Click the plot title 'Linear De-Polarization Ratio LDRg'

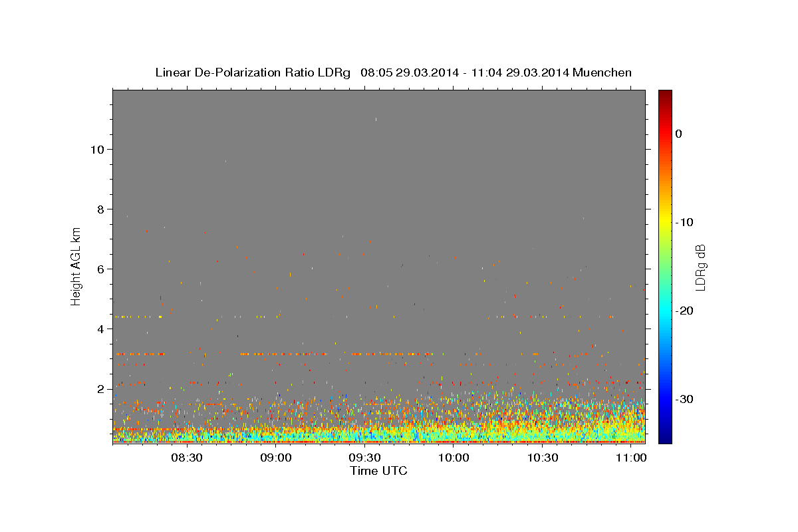click(x=253, y=72)
